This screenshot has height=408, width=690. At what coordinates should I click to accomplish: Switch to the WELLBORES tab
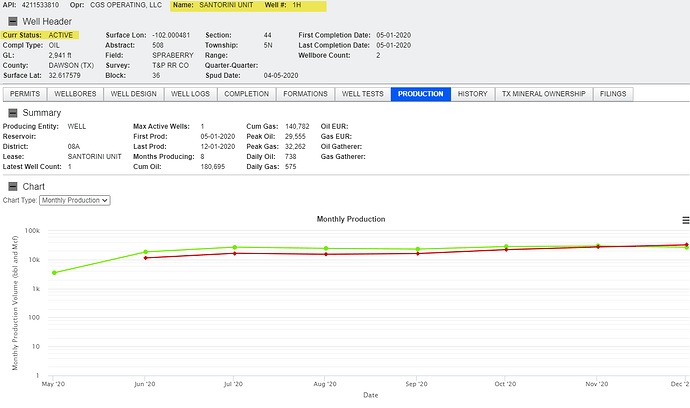click(75, 94)
